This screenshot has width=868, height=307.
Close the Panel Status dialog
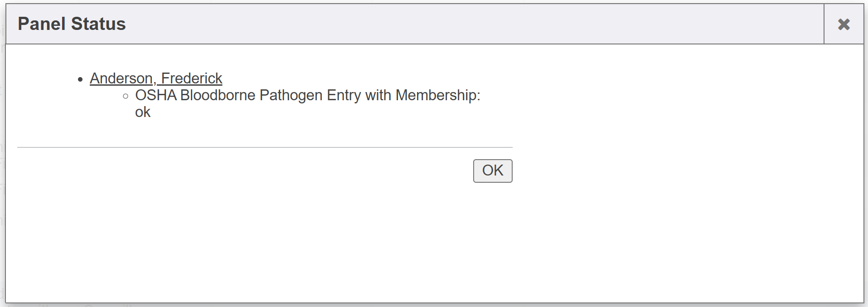click(844, 24)
